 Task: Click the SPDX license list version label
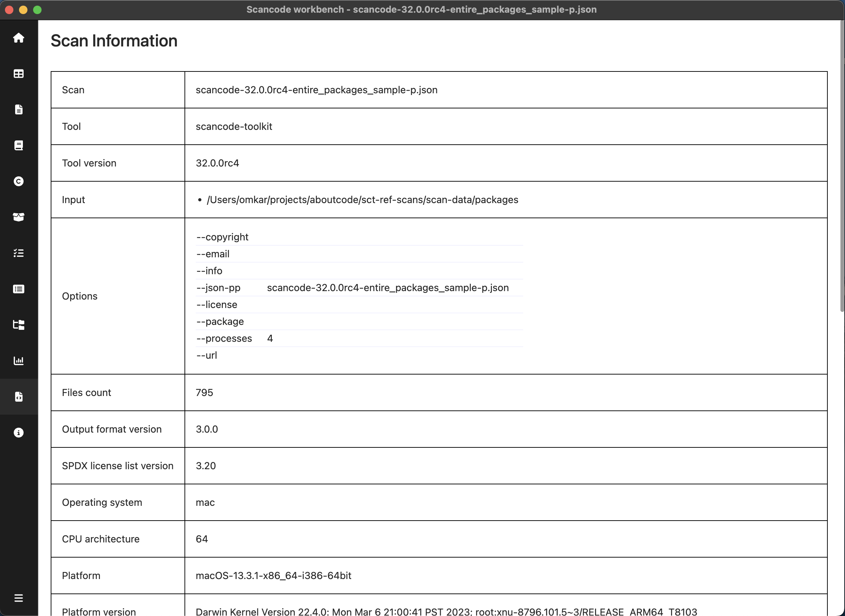(x=118, y=466)
